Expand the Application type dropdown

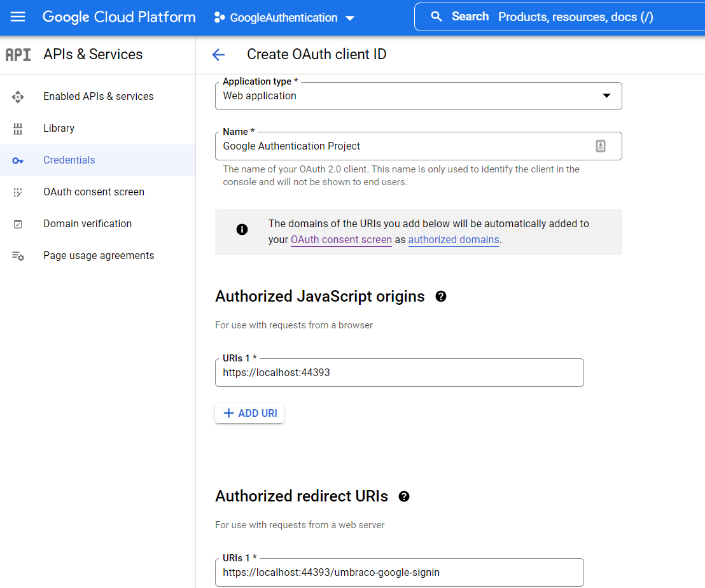(x=419, y=95)
